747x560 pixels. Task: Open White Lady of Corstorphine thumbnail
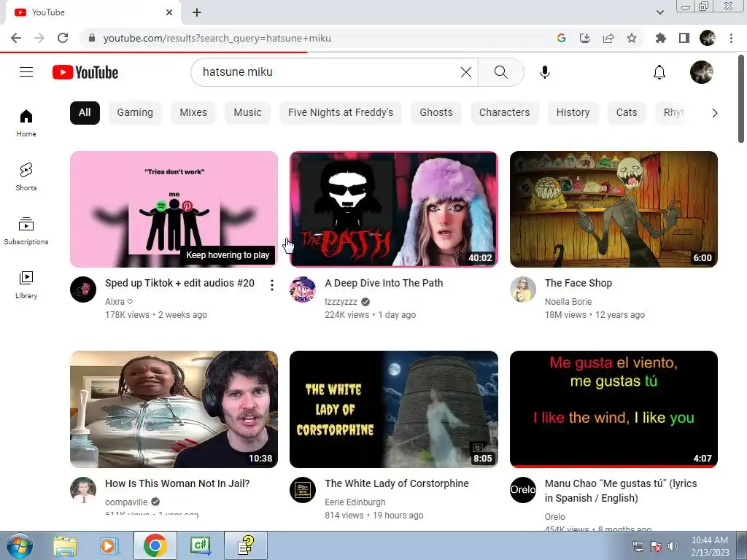click(x=394, y=410)
